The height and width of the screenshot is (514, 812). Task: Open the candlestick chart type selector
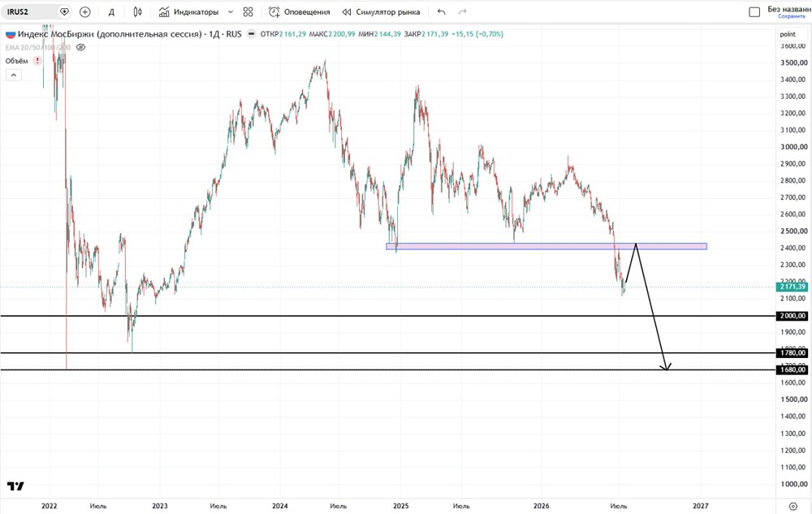137,12
